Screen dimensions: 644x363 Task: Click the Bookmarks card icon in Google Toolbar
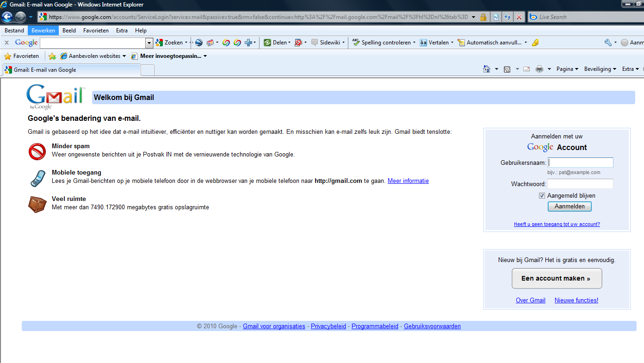pos(210,43)
